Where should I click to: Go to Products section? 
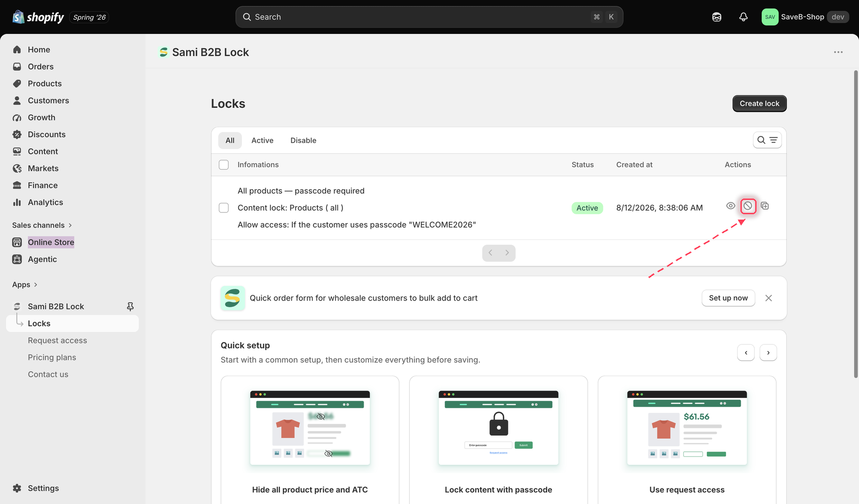click(x=44, y=84)
